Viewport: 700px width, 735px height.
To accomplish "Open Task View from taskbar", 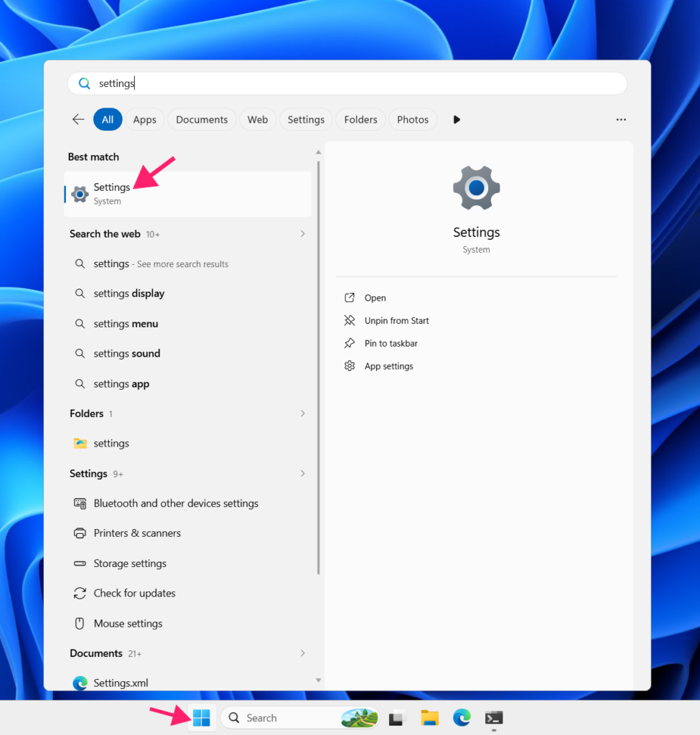I will (x=396, y=718).
